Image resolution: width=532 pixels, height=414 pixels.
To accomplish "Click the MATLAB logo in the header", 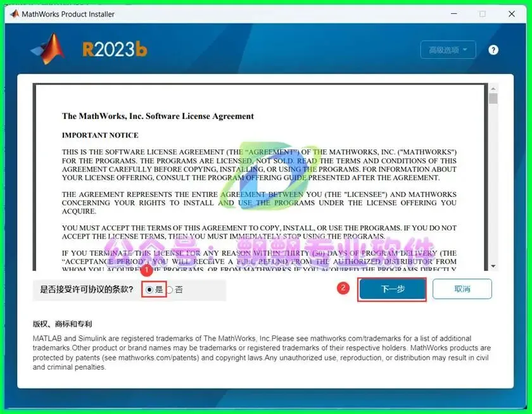I will coord(48,49).
